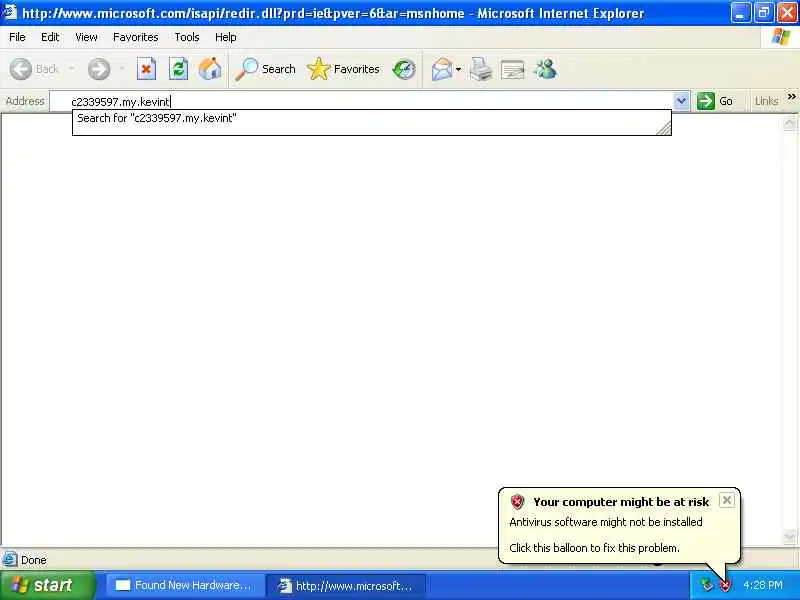Select the microsoft.com taskbar button

[x=346, y=585]
